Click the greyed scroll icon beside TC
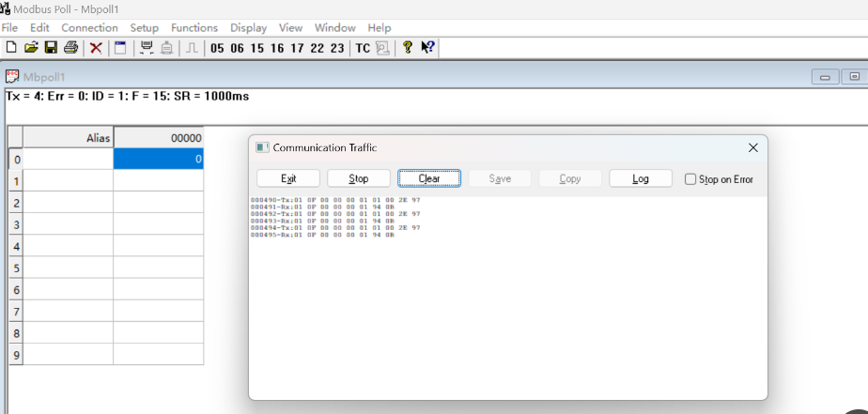The image size is (868, 414). 382,48
